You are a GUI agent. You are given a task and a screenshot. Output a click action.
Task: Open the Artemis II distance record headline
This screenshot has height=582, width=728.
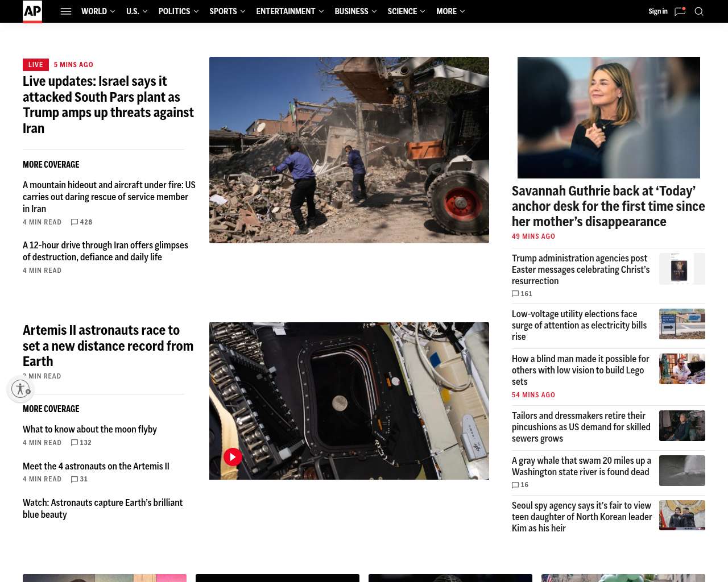(x=108, y=346)
